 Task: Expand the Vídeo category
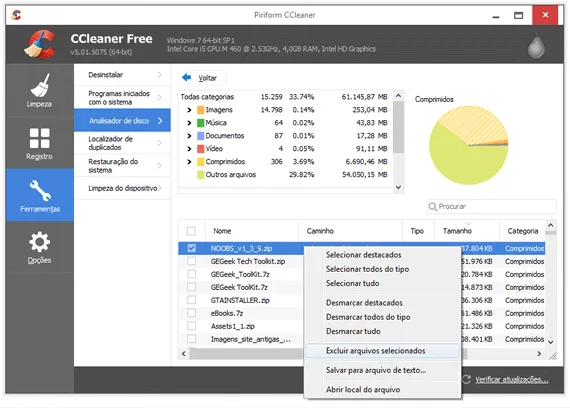pos(189,149)
